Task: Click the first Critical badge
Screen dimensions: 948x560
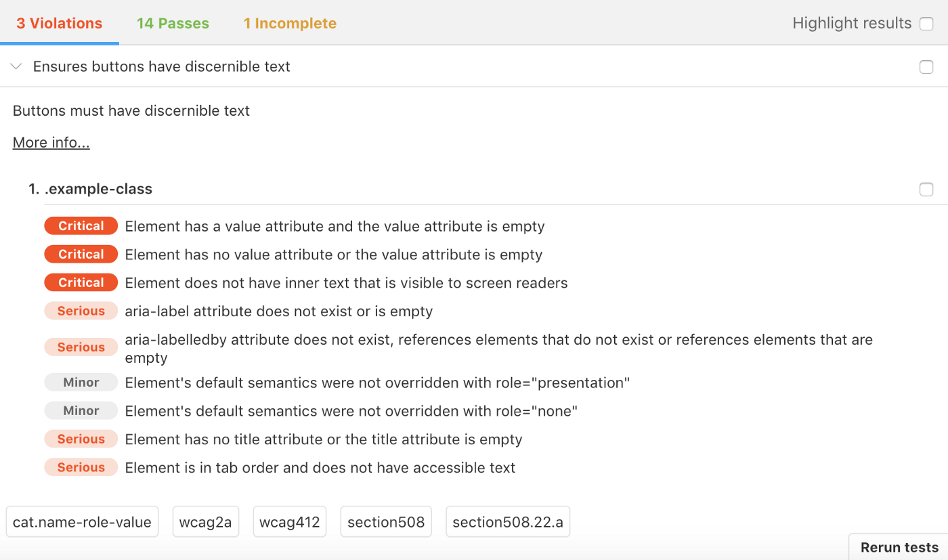Action: (81, 226)
